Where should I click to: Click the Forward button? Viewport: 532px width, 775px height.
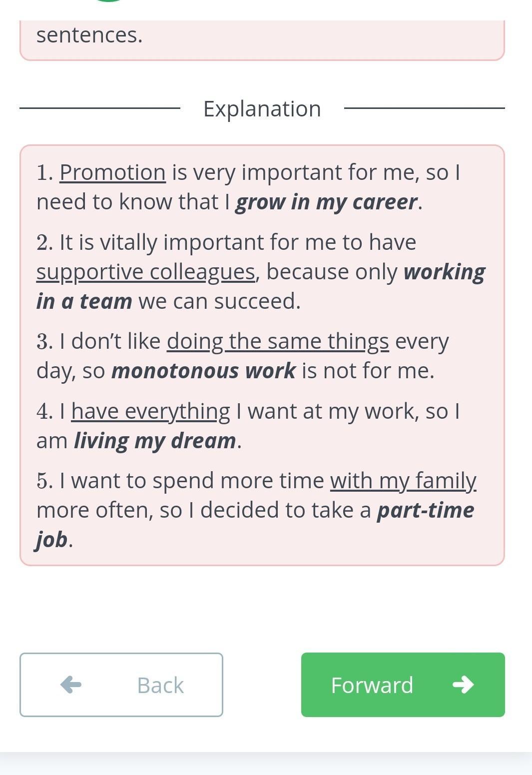click(403, 685)
